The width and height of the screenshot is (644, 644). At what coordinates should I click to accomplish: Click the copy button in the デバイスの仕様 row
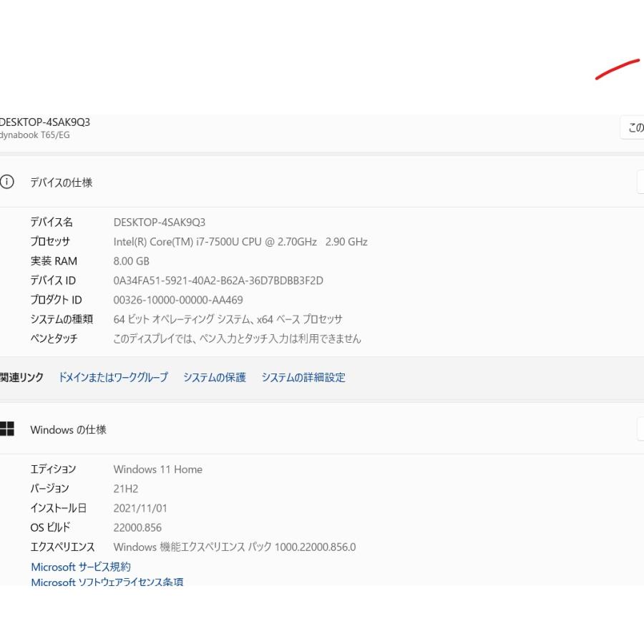tap(640, 182)
